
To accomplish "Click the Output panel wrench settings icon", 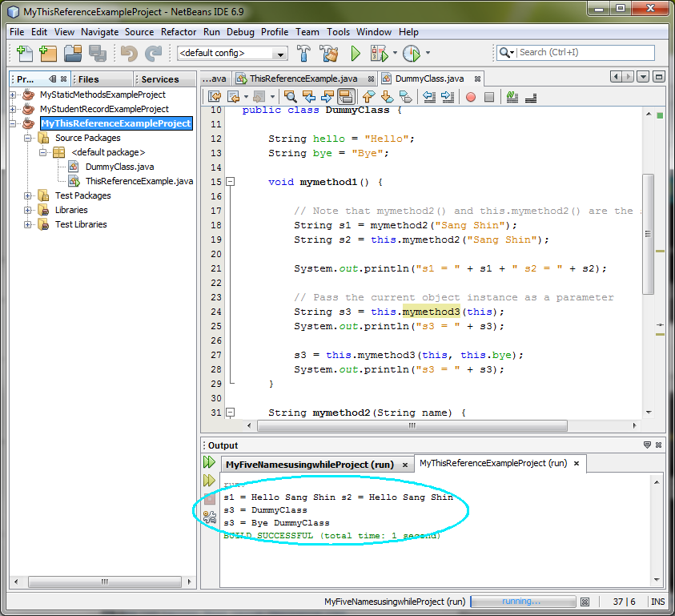I will pos(210,517).
